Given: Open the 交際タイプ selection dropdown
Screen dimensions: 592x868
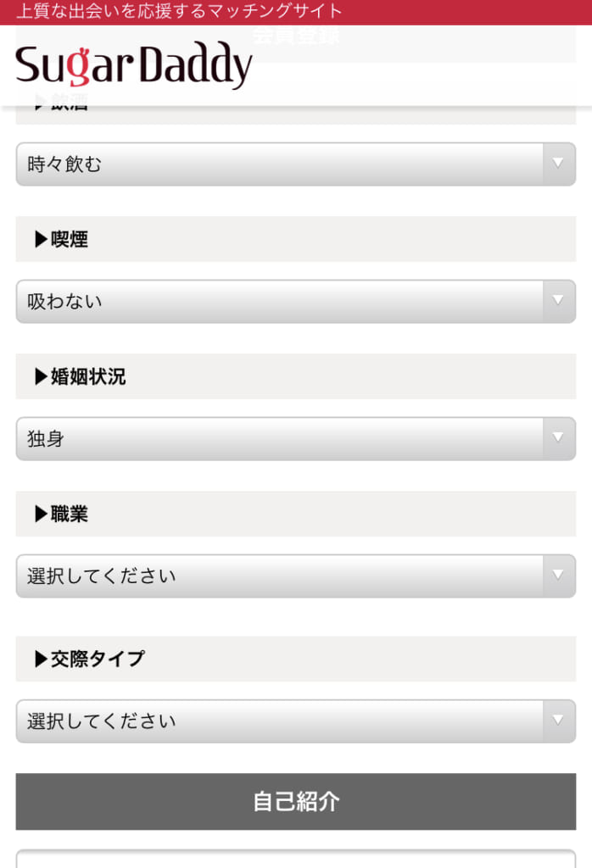Looking at the screenshot, I should click(x=295, y=721).
